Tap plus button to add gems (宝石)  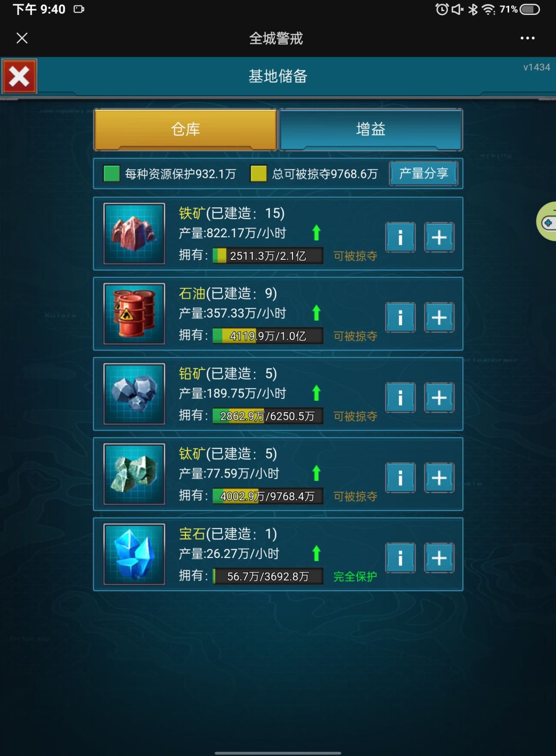[439, 558]
